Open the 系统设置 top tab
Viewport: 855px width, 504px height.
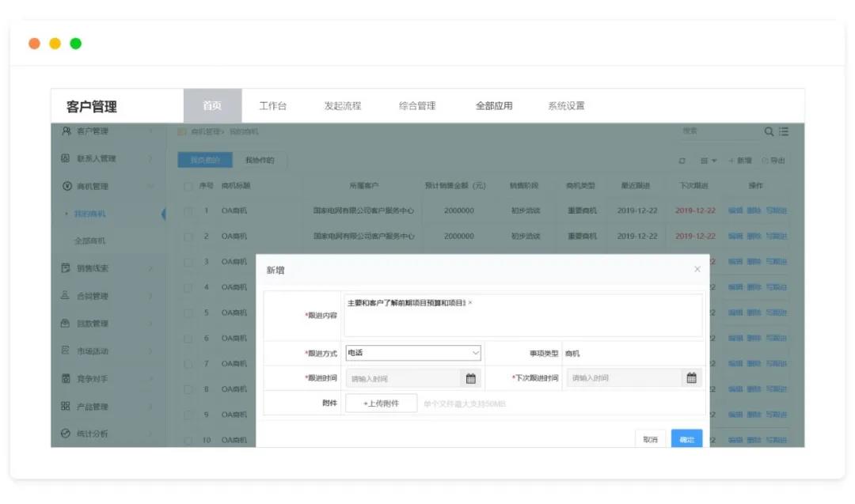(566, 106)
